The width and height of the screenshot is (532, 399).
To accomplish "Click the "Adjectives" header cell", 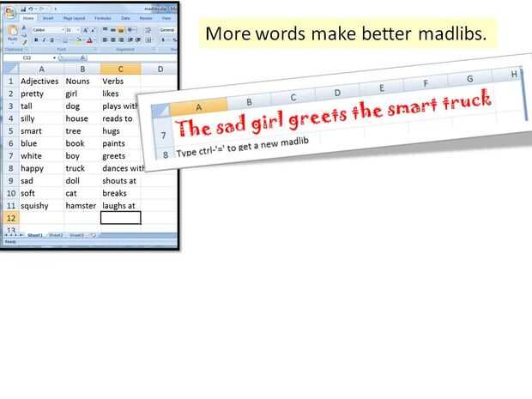I will (x=41, y=82).
